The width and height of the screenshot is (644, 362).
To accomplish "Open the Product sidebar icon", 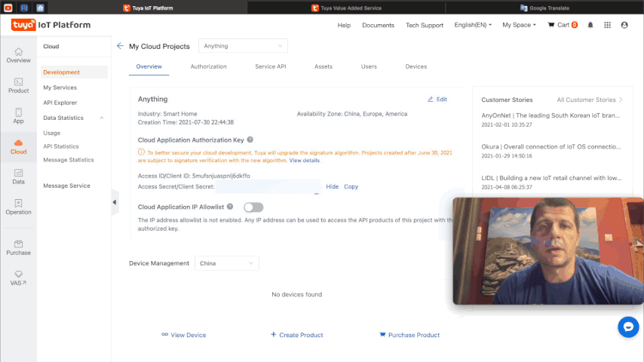I will (x=19, y=85).
